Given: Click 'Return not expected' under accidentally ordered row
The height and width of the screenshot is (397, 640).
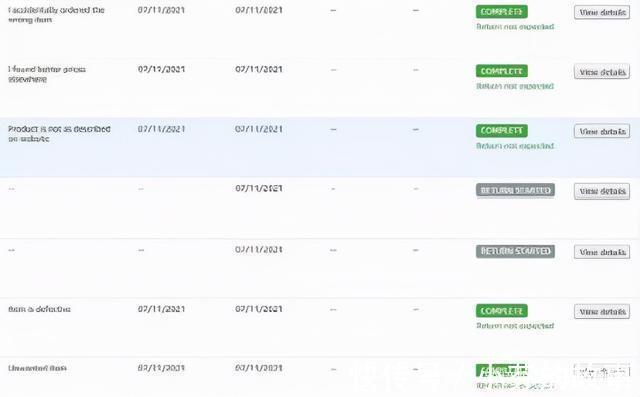Looking at the screenshot, I should 515,27.
